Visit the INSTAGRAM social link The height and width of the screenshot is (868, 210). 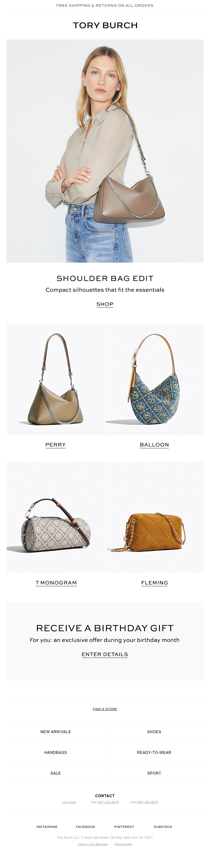pos(47,827)
